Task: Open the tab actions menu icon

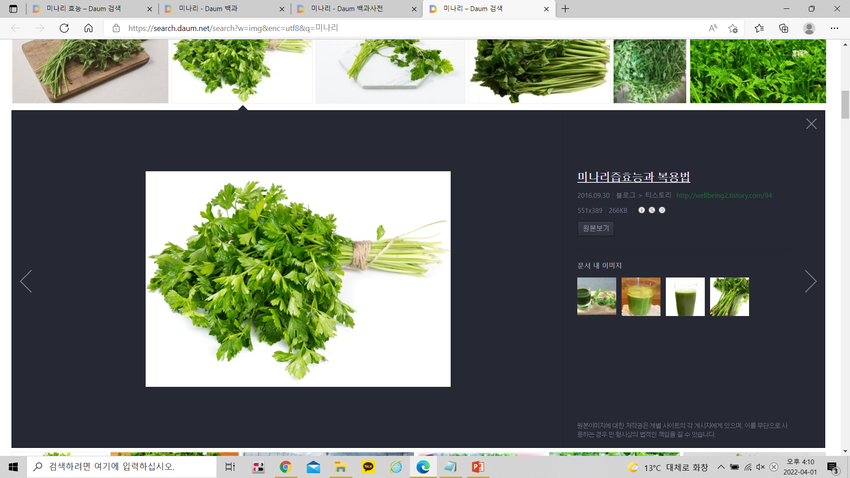Action: point(13,9)
